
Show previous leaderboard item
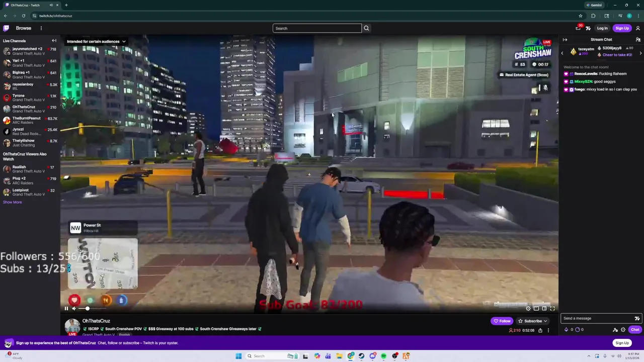562,53
